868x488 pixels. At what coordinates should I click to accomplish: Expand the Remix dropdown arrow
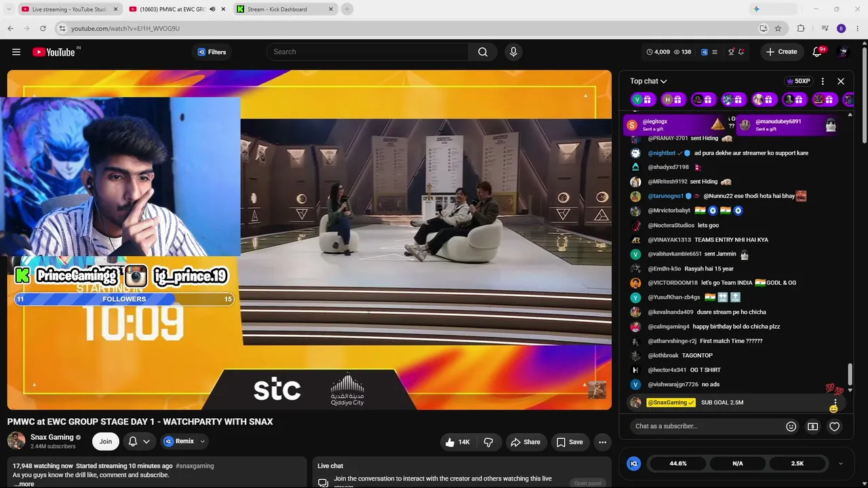202,442
